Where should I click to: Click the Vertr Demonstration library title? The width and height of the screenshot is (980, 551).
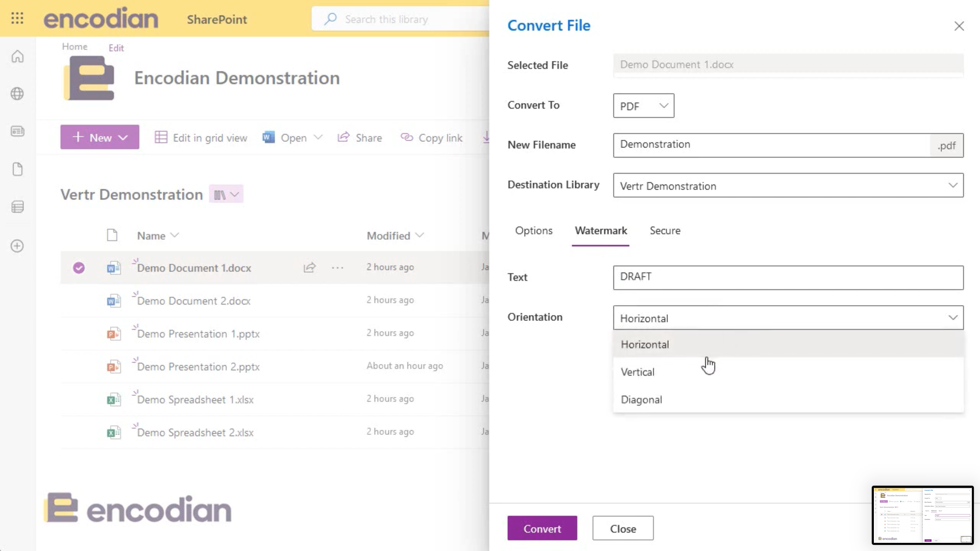coord(132,194)
